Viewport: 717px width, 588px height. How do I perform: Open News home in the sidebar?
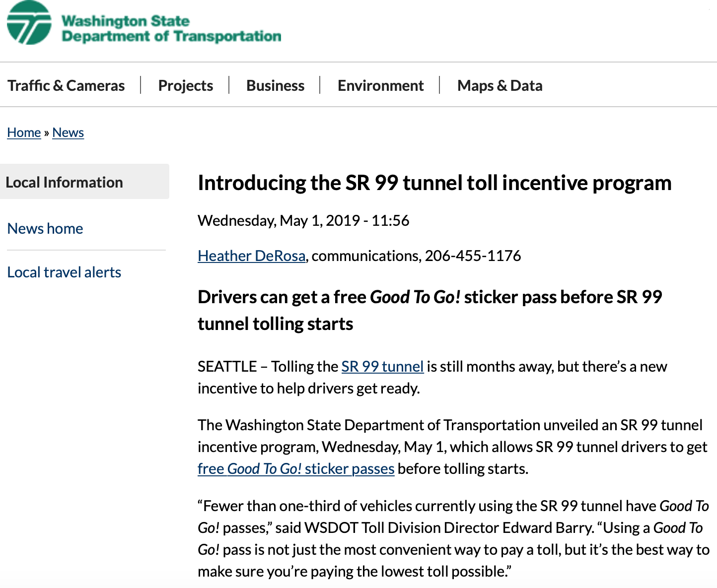tap(45, 228)
